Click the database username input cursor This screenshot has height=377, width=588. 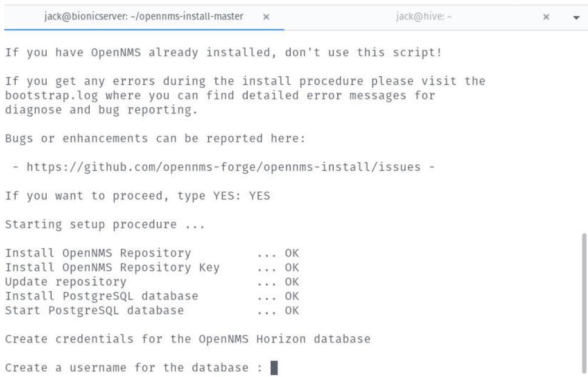[274, 368]
